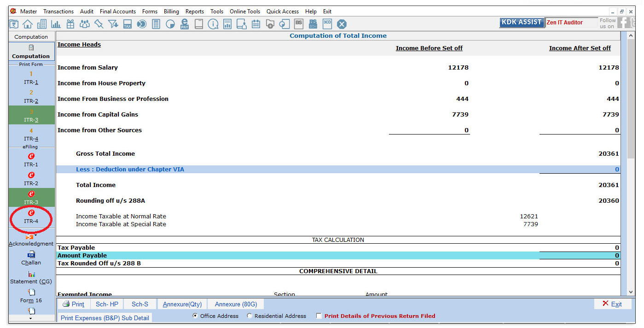
Task: Click the Exit button at bottom right
Action: pyautogui.click(x=612, y=304)
